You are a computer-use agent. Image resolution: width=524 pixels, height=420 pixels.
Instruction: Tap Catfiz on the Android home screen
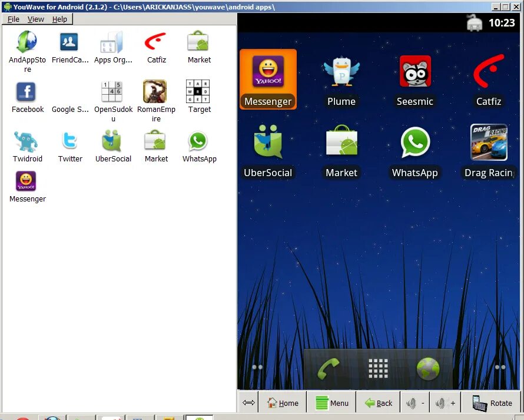489,80
